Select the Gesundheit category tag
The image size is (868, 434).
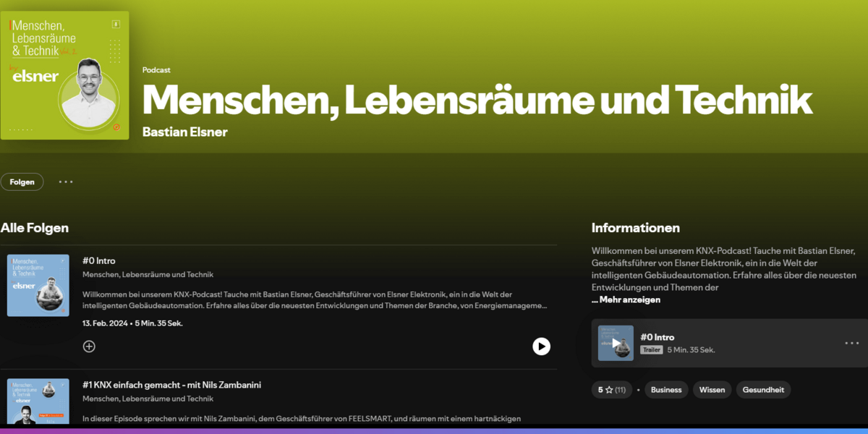764,390
